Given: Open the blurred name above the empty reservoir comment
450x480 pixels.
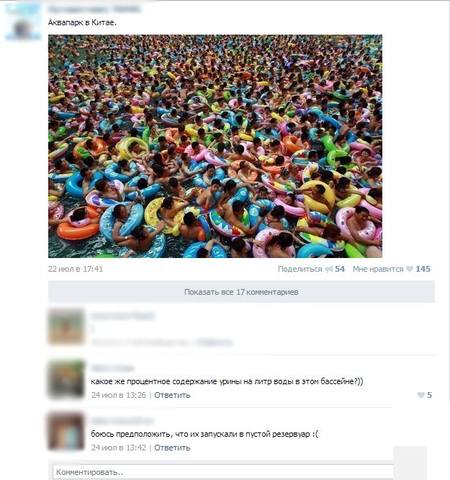Looking at the screenshot, I should tap(122, 421).
